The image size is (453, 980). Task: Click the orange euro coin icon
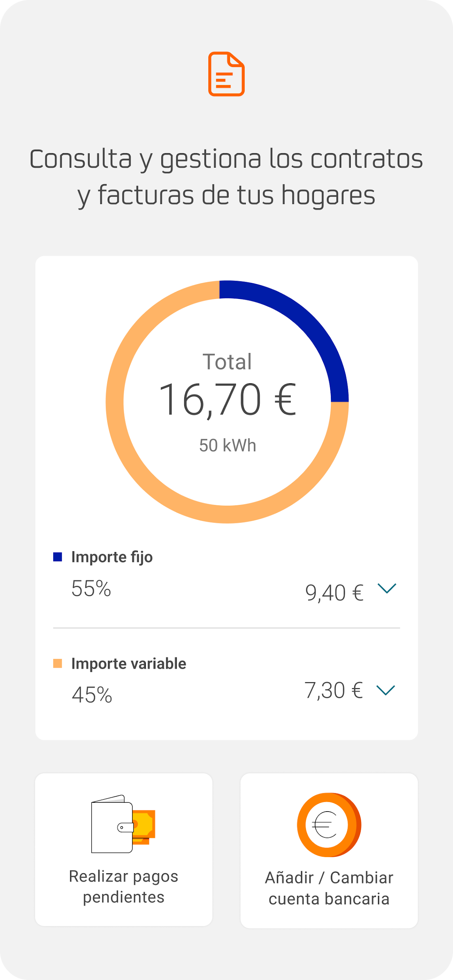pos(329,825)
